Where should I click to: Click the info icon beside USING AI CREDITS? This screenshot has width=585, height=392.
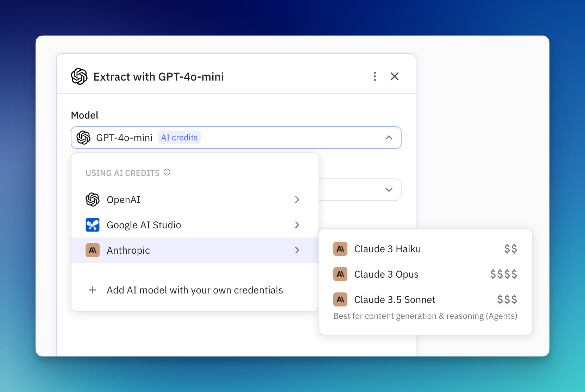tap(167, 172)
